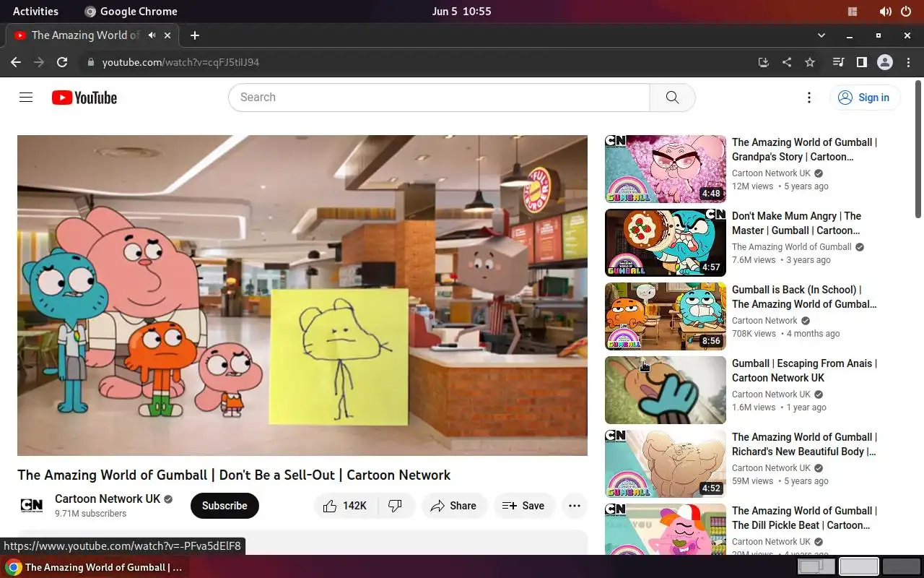Toggle the Chrome side panel
Viewport: 924px width, 578px height.
[861, 62]
